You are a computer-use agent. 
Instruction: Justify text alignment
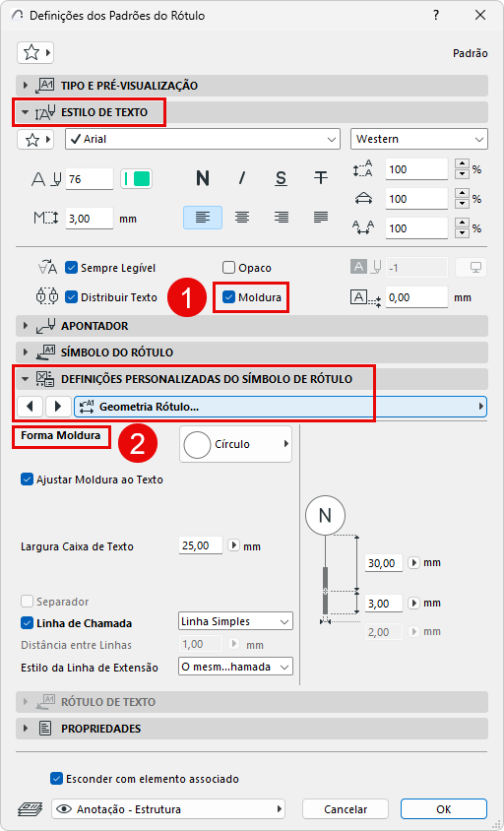click(x=321, y=218)
